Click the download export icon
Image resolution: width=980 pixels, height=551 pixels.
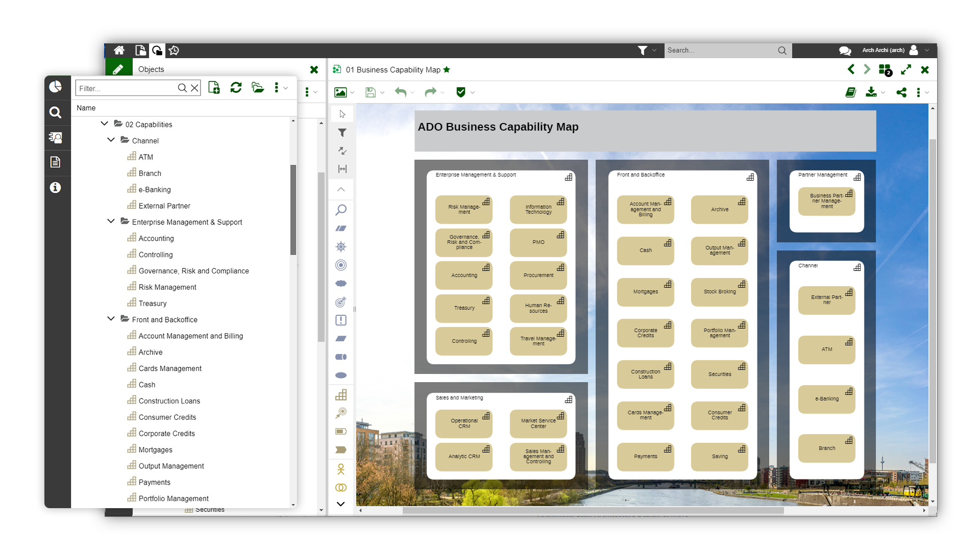coord(871,92)
